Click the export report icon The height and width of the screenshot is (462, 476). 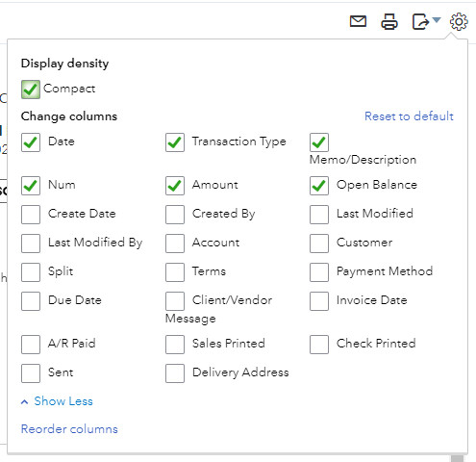tap(420, 21)
